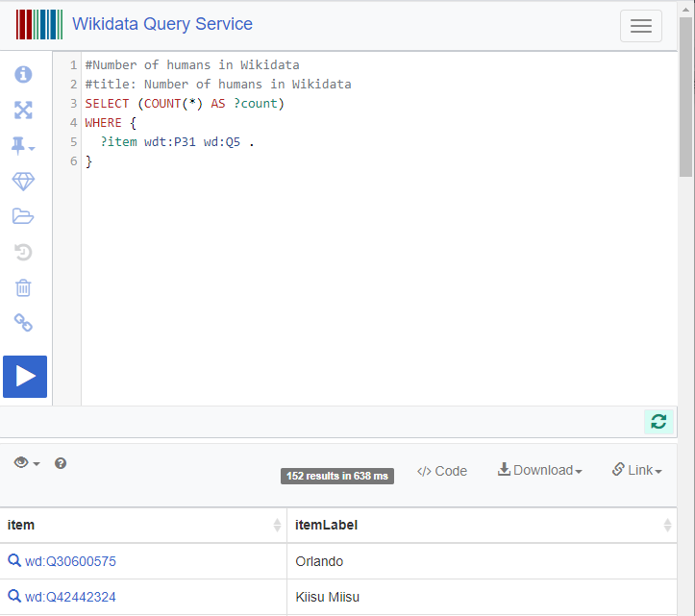Click the Kiisu Miisu label cell
The height and width of the screenshot is (616, 695).
click(x=482, y=597)
